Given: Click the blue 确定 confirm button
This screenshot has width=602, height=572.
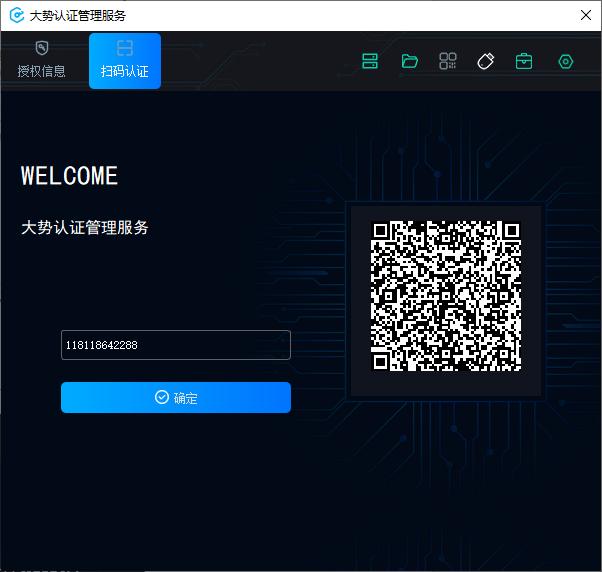Looking at the screenshot, I should [x=176, y=397].
